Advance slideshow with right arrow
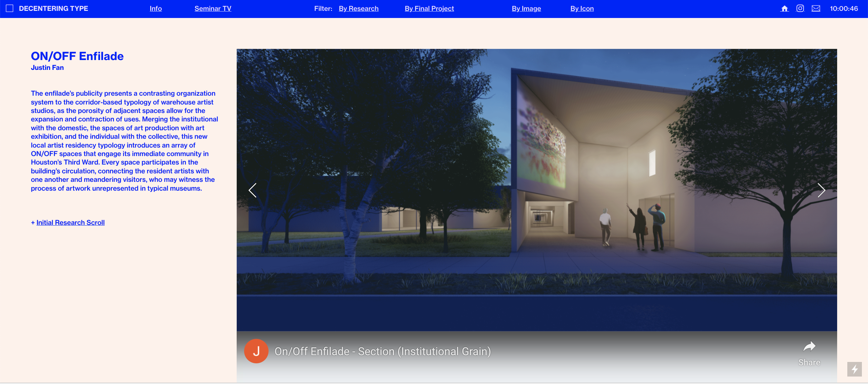The image size is (868, 384). 821,190
